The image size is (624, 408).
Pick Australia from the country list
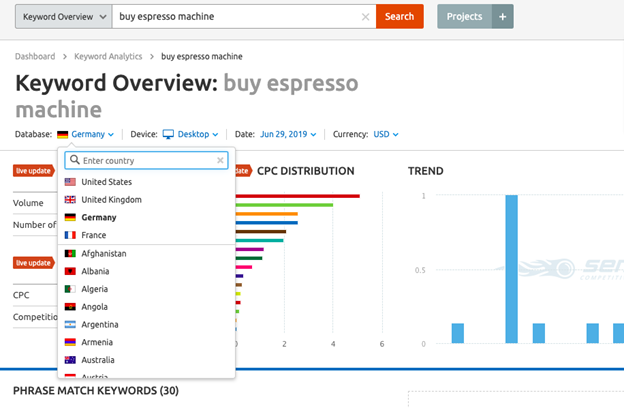(146, 360)
